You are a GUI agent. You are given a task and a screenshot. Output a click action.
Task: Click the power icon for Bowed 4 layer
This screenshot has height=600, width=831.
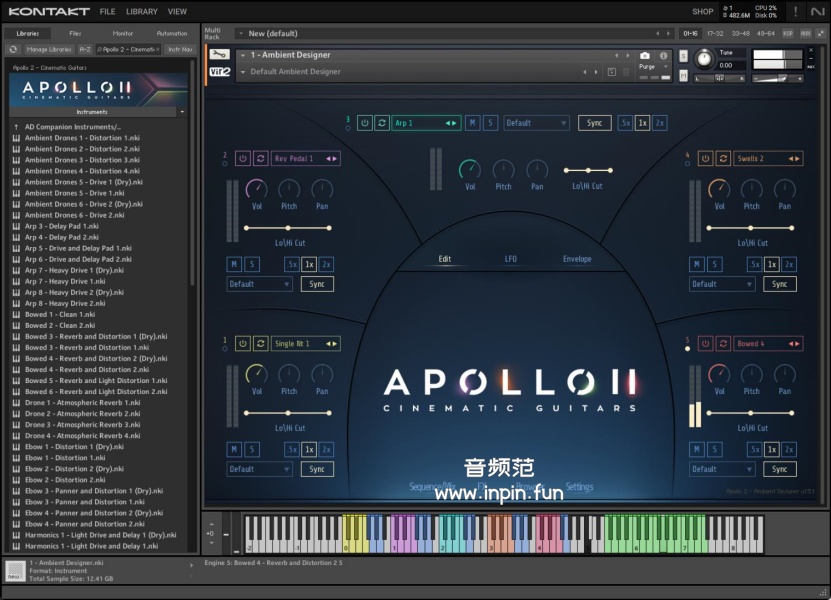(706, 343)
